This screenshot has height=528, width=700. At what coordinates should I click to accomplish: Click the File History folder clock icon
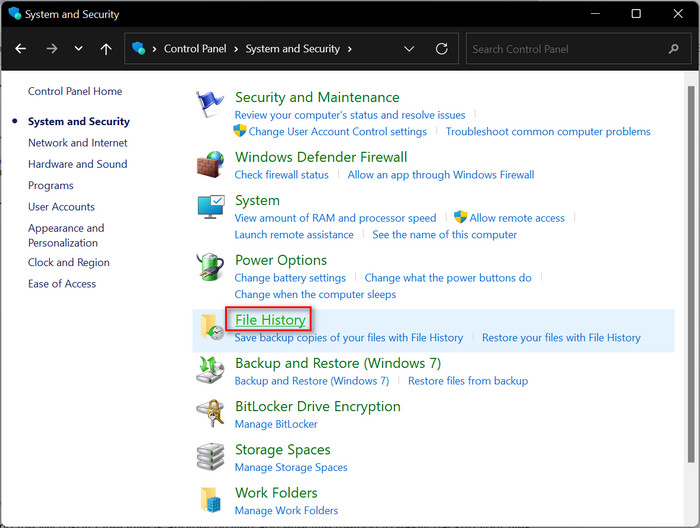pos(212,327)
